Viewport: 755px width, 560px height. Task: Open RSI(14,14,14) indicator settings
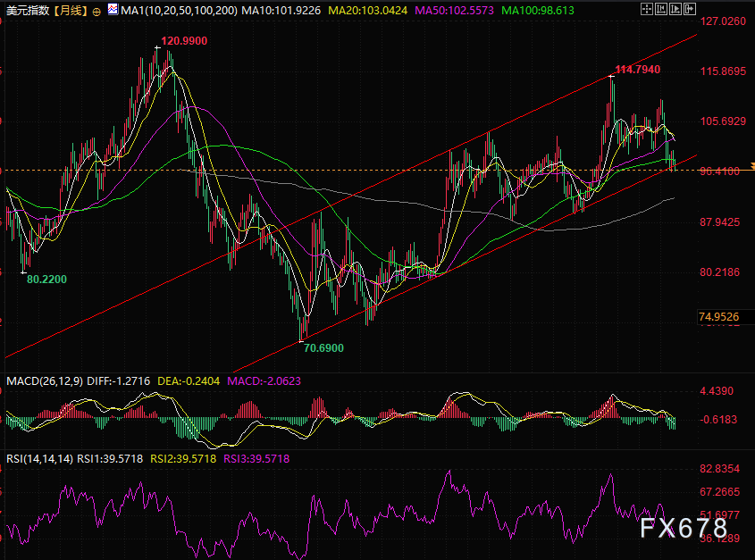41,458
